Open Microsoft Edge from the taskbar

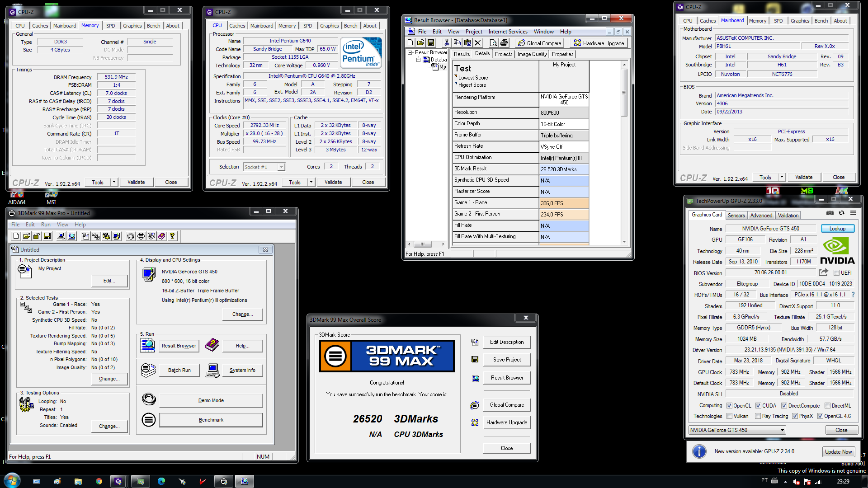(x=161, y=481)
